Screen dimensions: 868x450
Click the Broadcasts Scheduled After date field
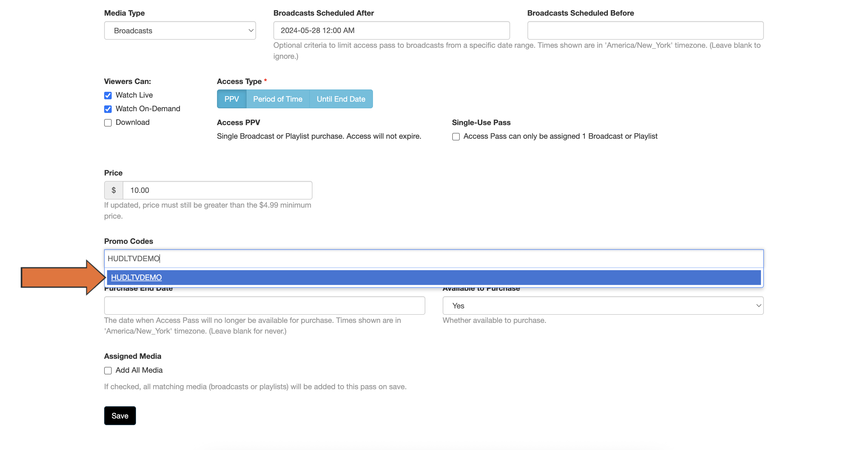391,30
